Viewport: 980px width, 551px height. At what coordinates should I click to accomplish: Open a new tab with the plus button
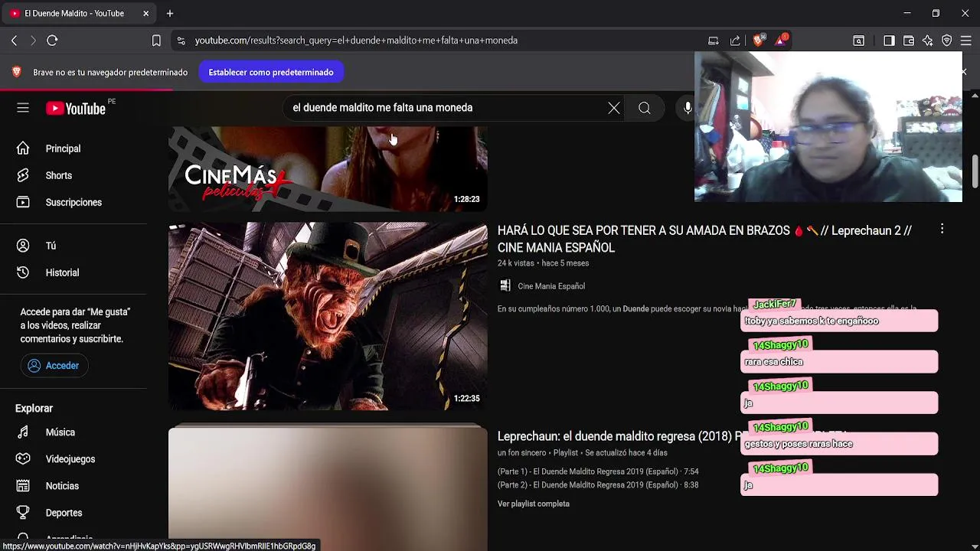tap(170, 13)
